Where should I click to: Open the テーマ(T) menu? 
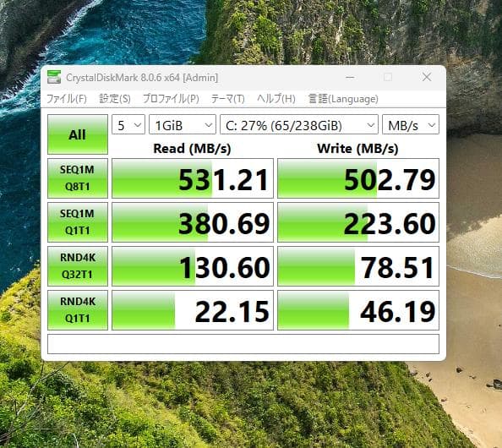point(227,99)
